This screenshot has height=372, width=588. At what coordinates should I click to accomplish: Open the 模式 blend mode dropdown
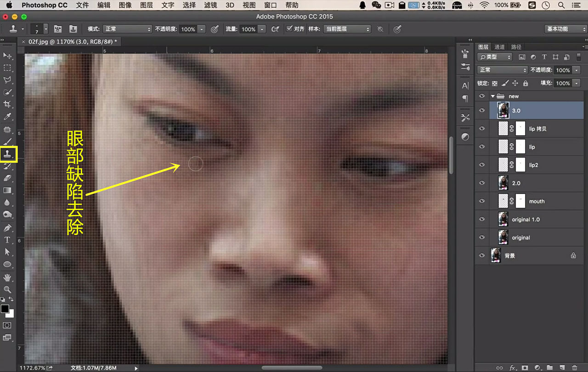[127, 29]
